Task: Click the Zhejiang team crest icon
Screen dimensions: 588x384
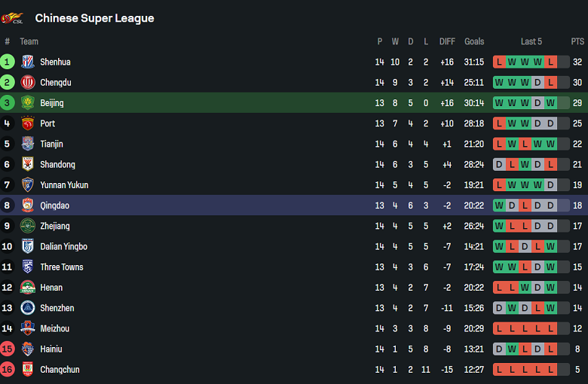Action: point(28,226)
